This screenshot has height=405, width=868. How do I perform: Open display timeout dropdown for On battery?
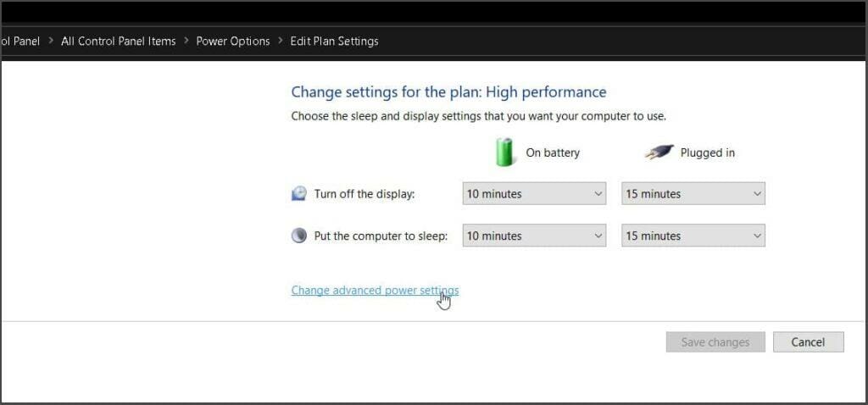point(534,194)
